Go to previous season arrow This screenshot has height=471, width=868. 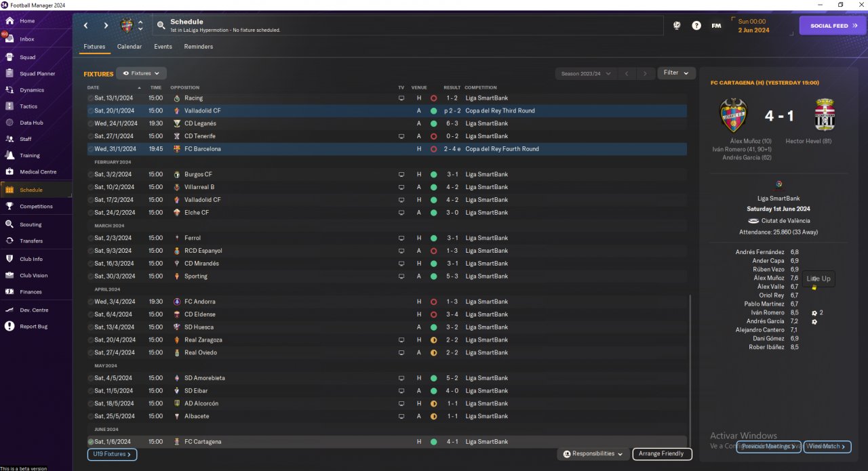pyautogui.click(x=627, y=73)
